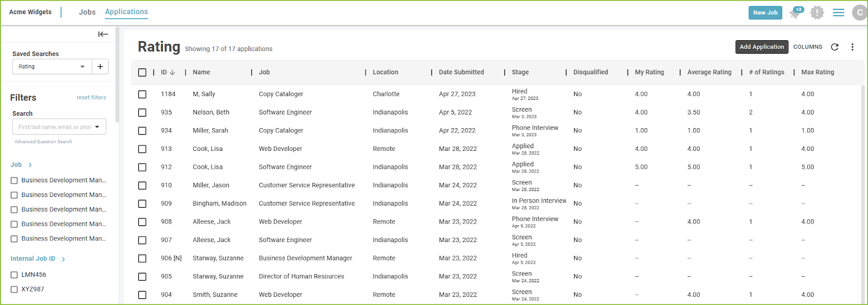Select the checkbox for application 1184
This screenshot has height=305, width=868.
click(x=142, y=94)
